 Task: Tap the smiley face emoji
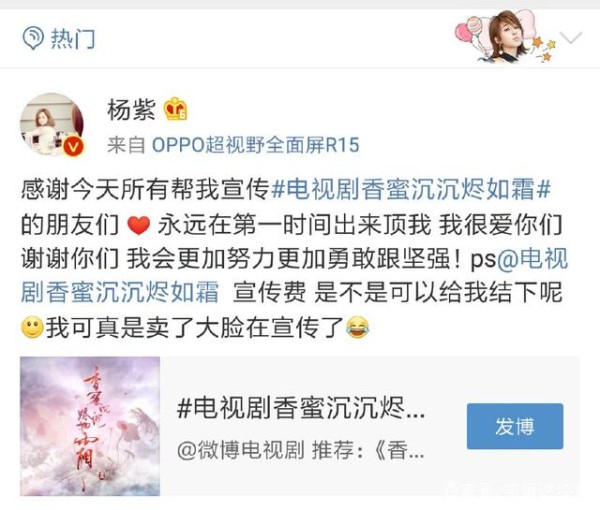coord(33,328)
